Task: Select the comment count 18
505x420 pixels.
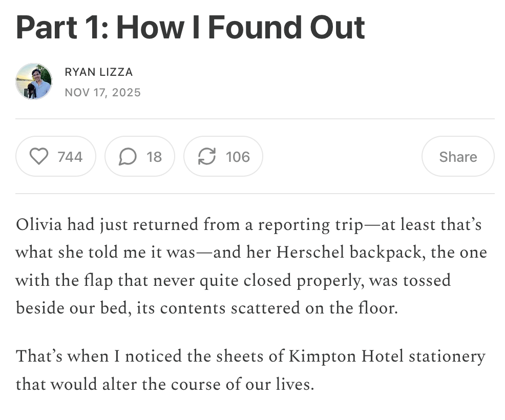Action: 154,156
